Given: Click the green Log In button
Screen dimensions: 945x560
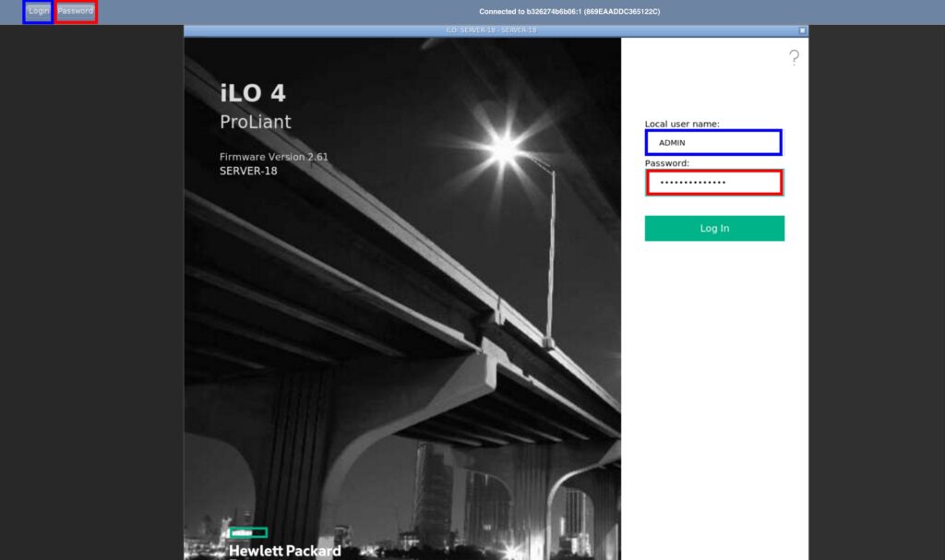Looking at the screenshot, I should (714, 229).
